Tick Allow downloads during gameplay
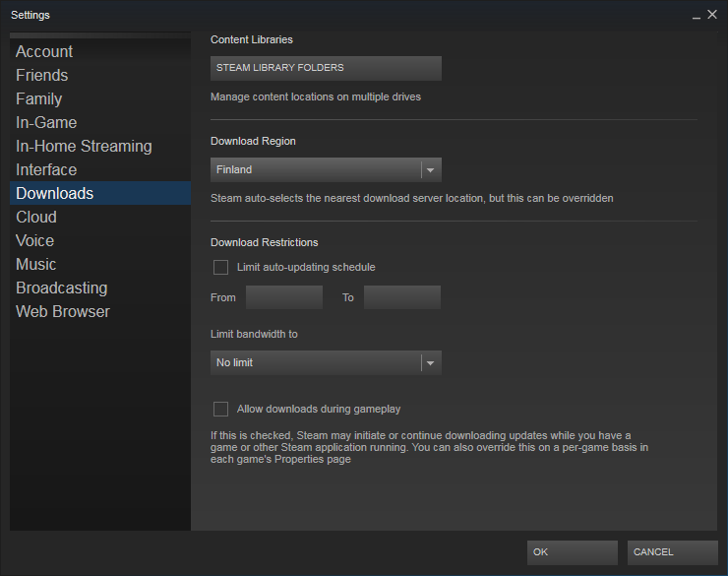The height and width of the screenshot is (576, 728). point(220,410)
